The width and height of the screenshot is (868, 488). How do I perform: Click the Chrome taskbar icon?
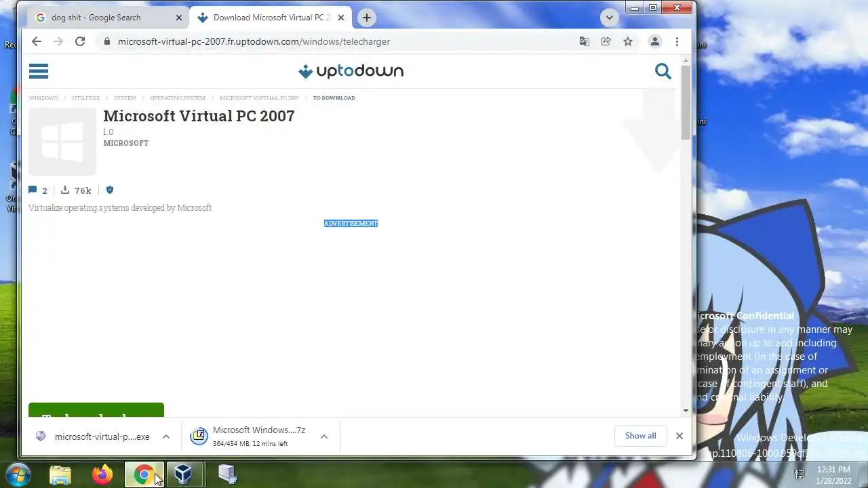(143, 474)
